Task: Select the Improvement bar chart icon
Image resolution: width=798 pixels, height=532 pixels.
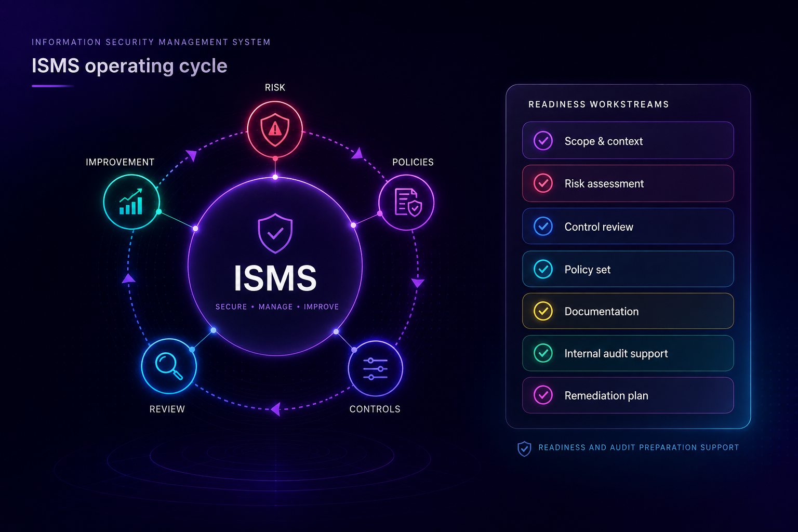Action: pyautogui.click(x=131, y=202)
